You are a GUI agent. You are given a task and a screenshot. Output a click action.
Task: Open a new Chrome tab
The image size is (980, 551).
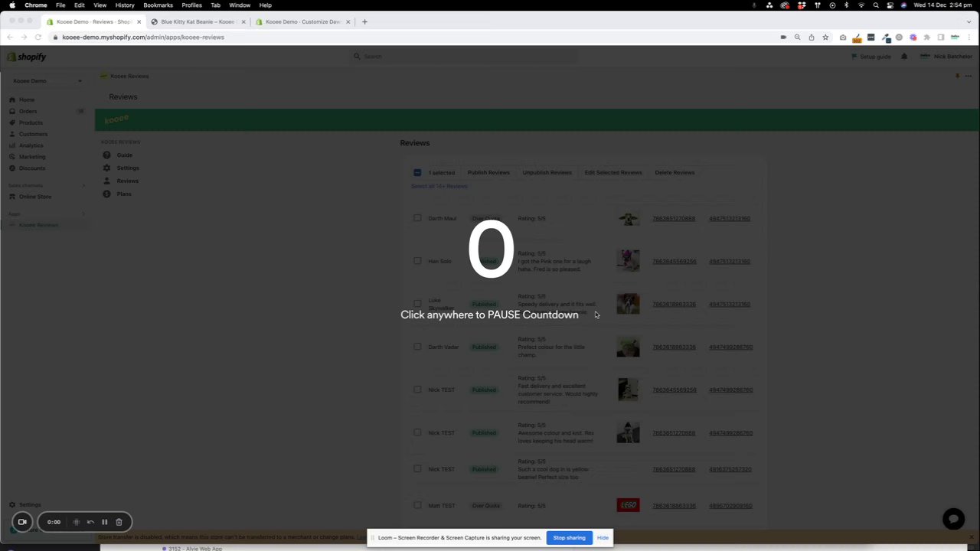(364, 21)
